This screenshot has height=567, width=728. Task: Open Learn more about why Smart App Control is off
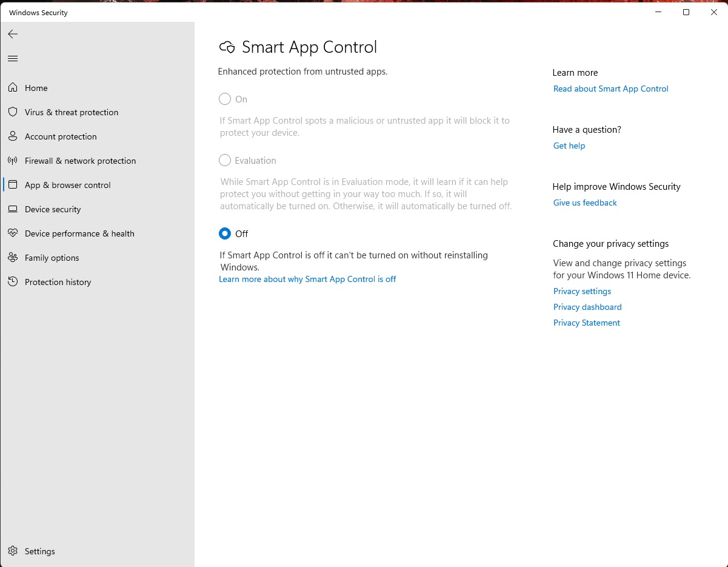tap(307, 279)
